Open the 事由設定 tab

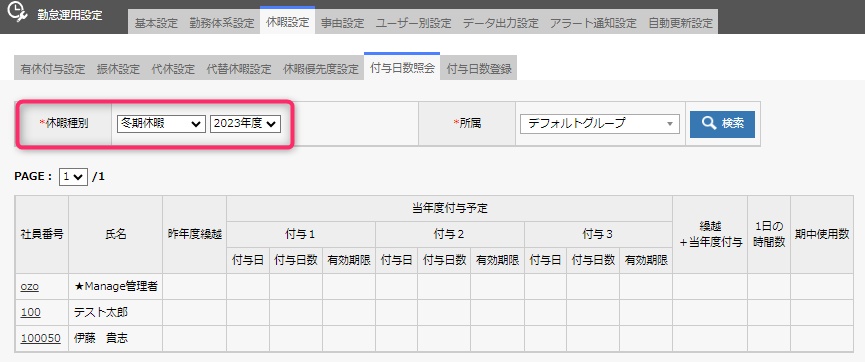(x=343, y=23)
